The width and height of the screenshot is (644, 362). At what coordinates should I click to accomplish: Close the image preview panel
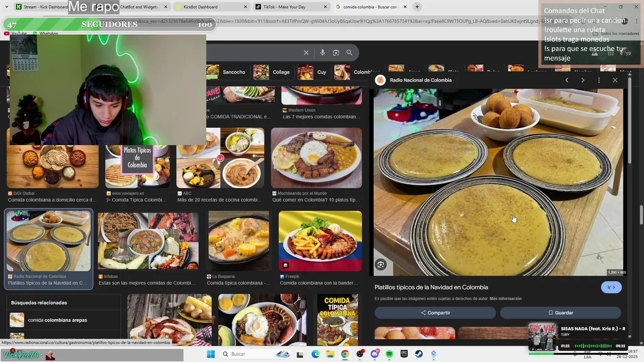point(615,80)
